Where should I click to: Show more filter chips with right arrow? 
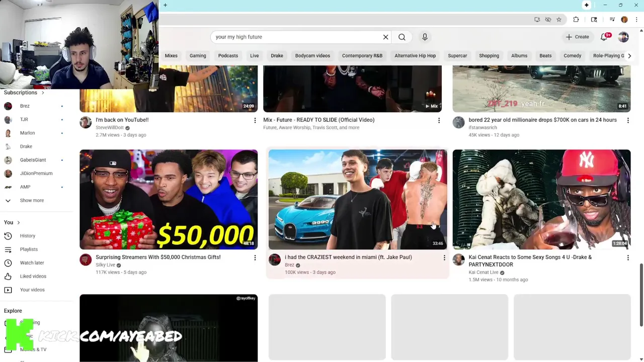pos(629,56)
